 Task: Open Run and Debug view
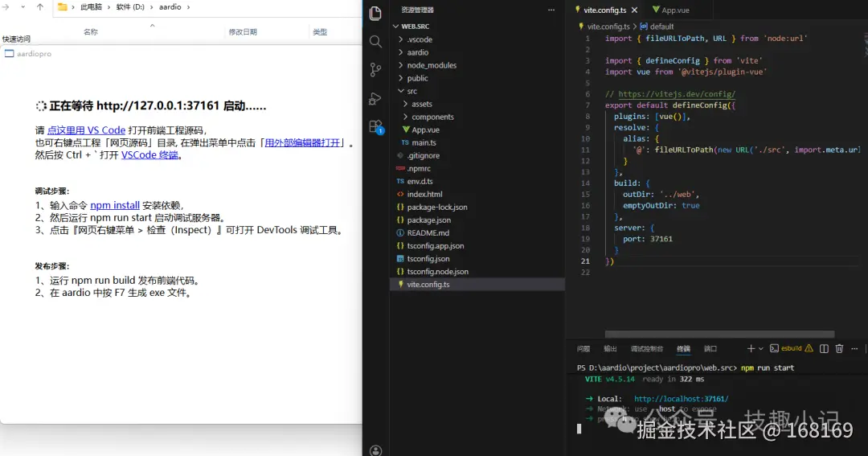(375, 98)
